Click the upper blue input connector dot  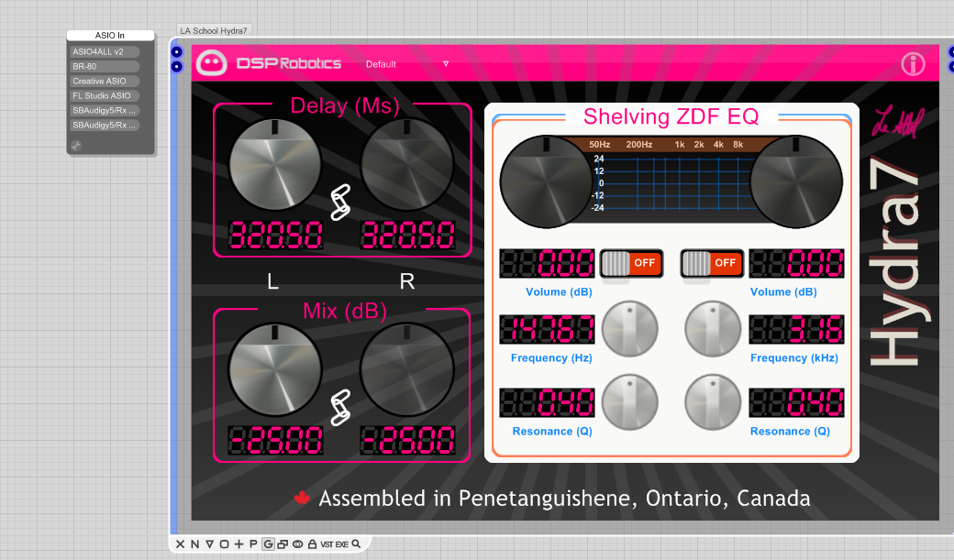click(x=176, y=51)
